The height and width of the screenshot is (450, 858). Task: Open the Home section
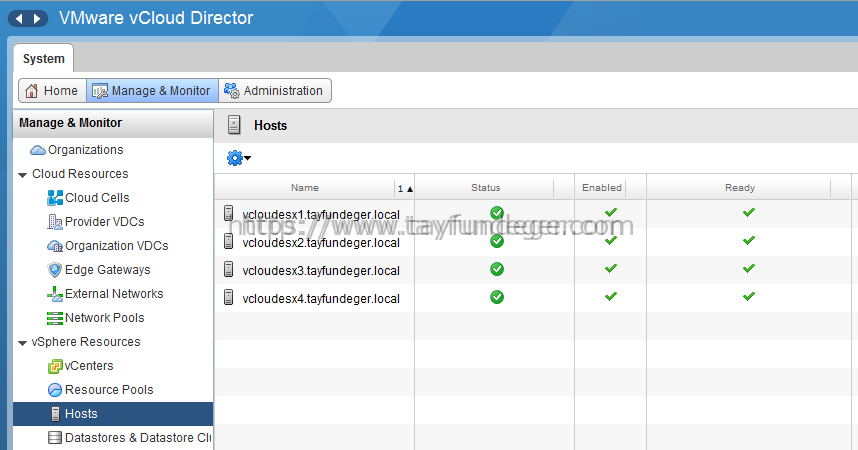tap(53, 91)
